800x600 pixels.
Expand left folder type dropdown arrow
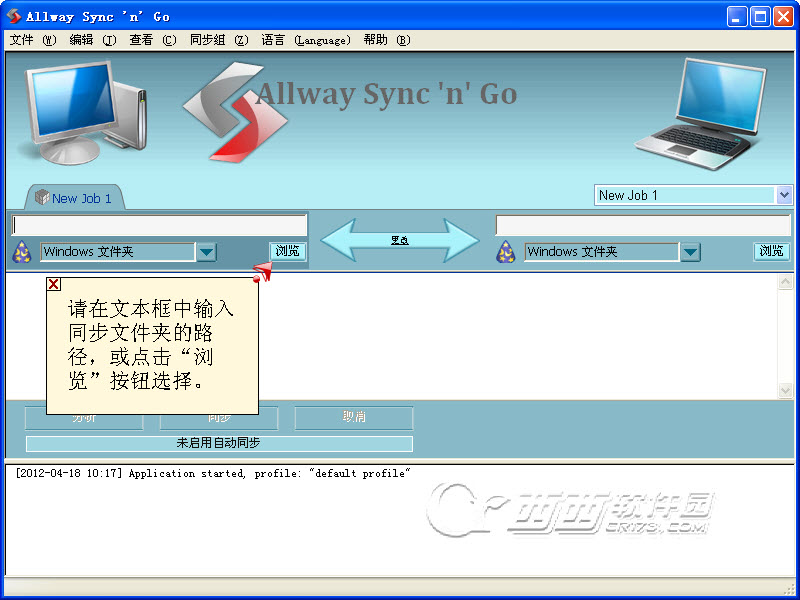(207, 252)
